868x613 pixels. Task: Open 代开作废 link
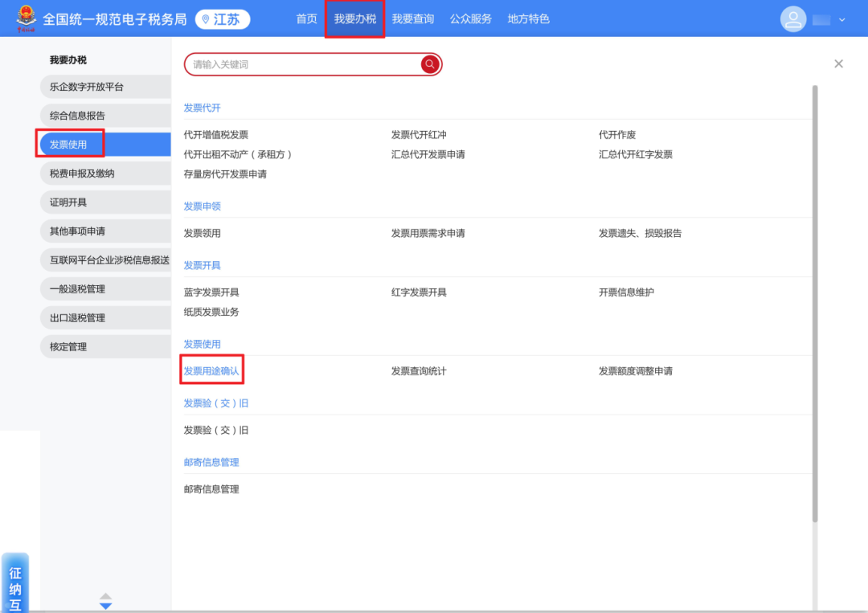point(617,134)
